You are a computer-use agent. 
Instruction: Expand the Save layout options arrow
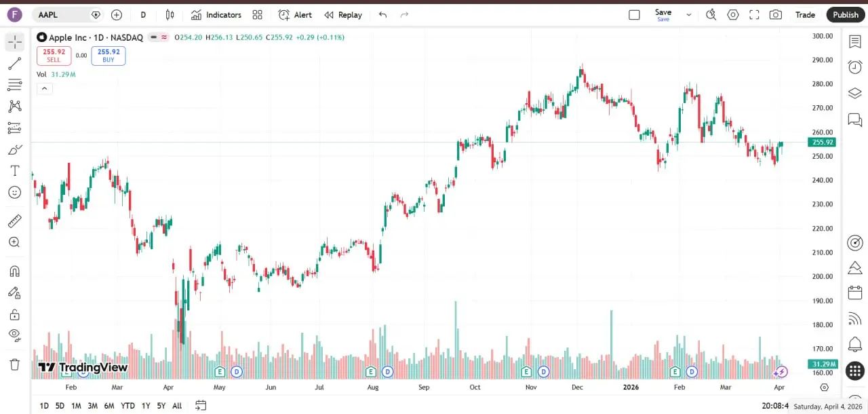point(689,14)
